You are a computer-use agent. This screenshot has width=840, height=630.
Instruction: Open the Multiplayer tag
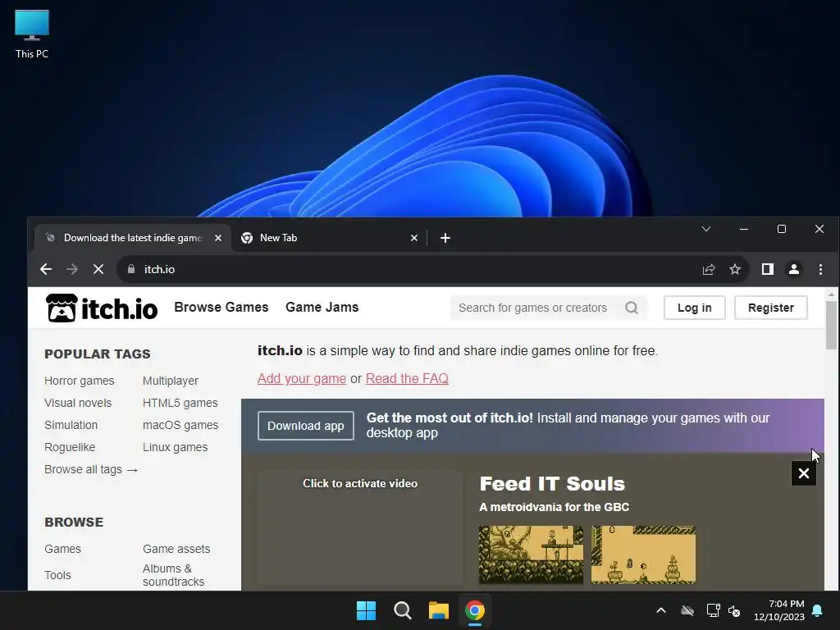coord(171,381)
